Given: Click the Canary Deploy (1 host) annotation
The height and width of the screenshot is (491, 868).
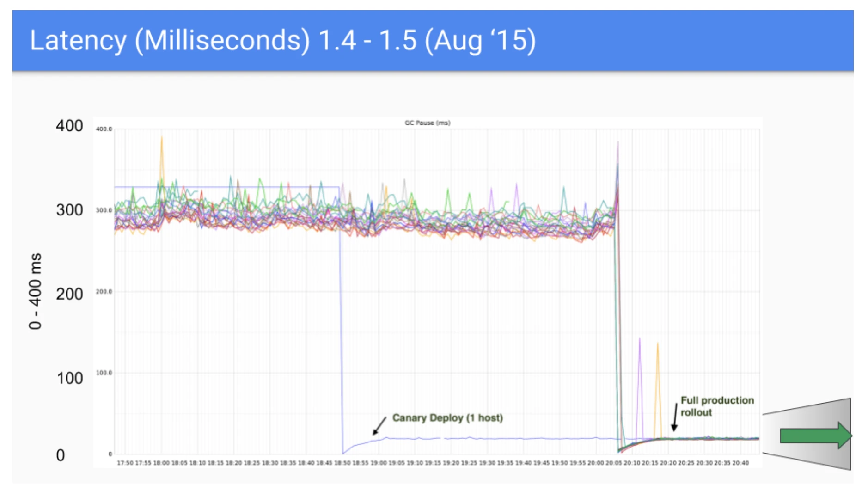Looking at the screenshot, I should pos(447,418).
